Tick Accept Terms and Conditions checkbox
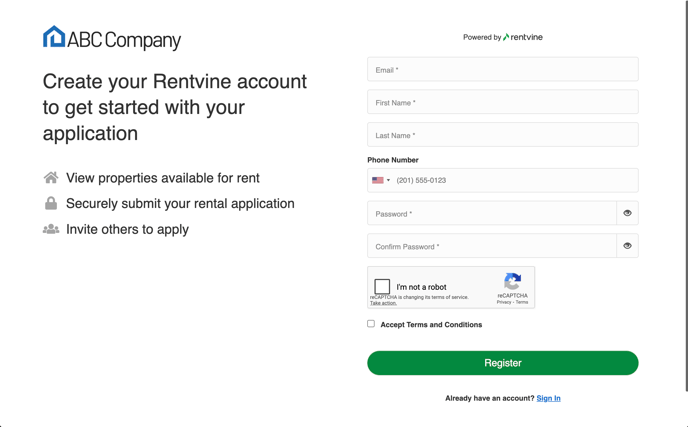688x427 pixels. pos(371,324)
